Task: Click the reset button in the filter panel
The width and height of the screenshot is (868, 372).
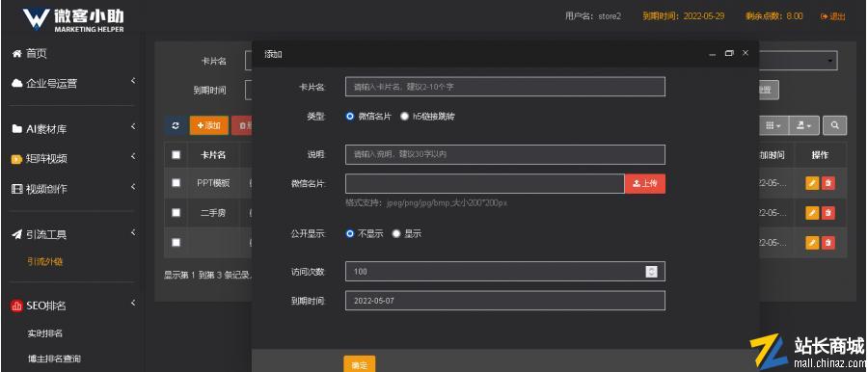Action: pos(769,91)
